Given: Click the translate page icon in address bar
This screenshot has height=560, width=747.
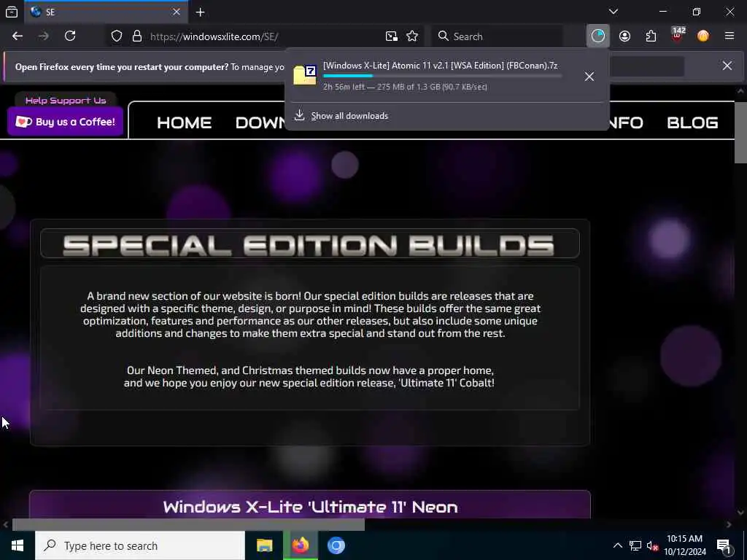Looking at the screenshot, I should point(392,36).
